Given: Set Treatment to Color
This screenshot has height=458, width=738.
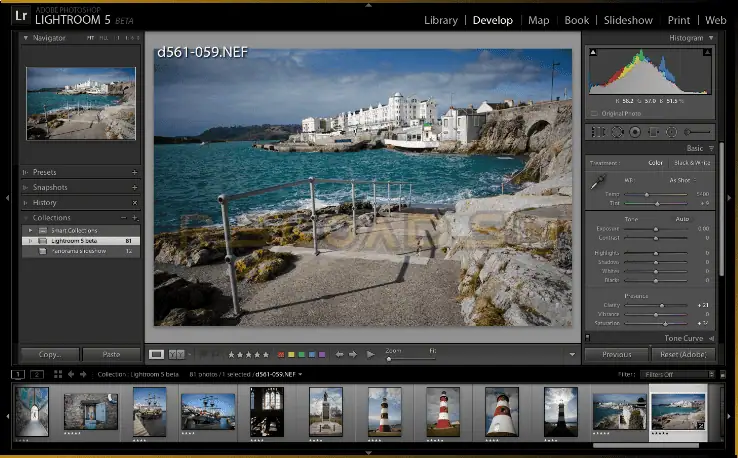Looking at the screenshot, I should [x=655, y=163].
